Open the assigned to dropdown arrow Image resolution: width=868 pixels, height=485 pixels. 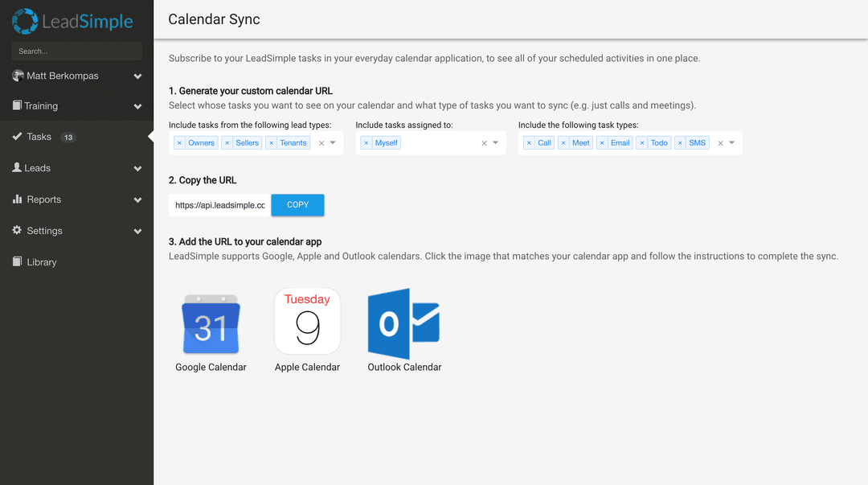coord(496,143)
